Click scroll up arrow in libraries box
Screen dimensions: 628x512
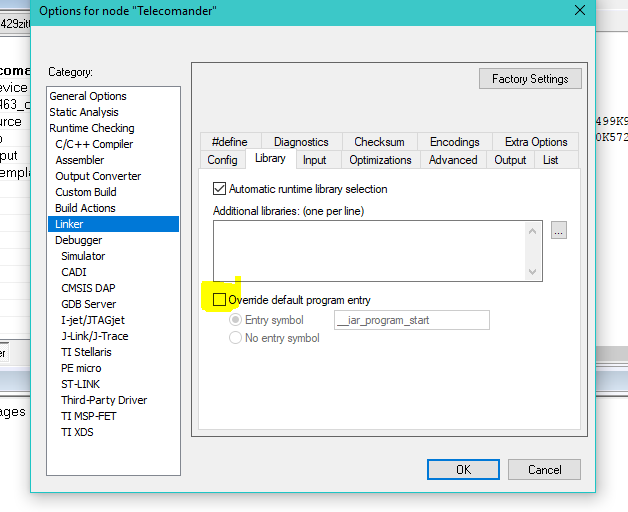(532, 231)
